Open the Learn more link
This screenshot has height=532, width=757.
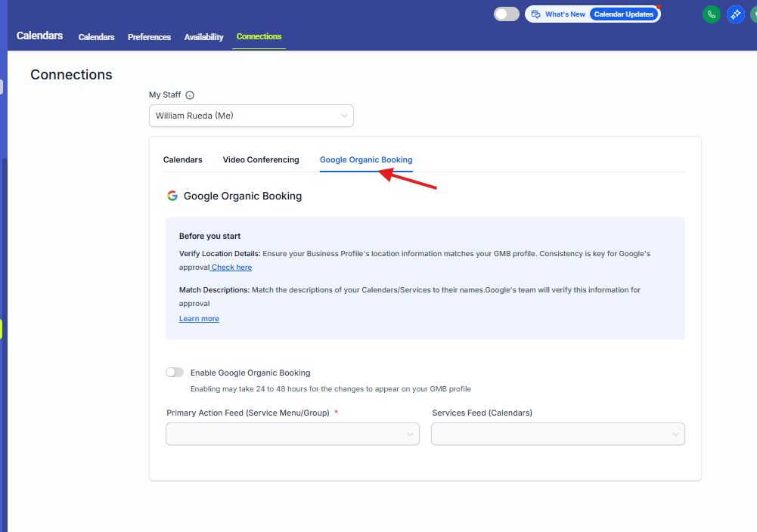pyautogui.click(x=199, y=319)
